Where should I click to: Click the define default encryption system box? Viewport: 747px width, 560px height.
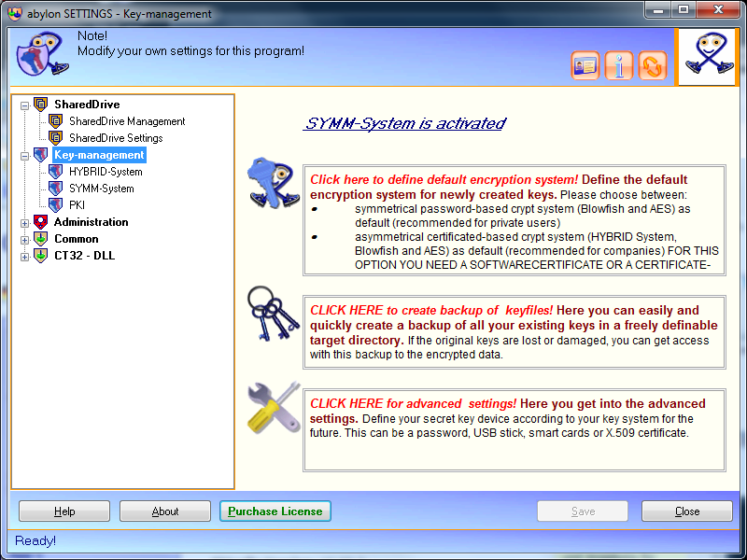click(x=514, y=220)
